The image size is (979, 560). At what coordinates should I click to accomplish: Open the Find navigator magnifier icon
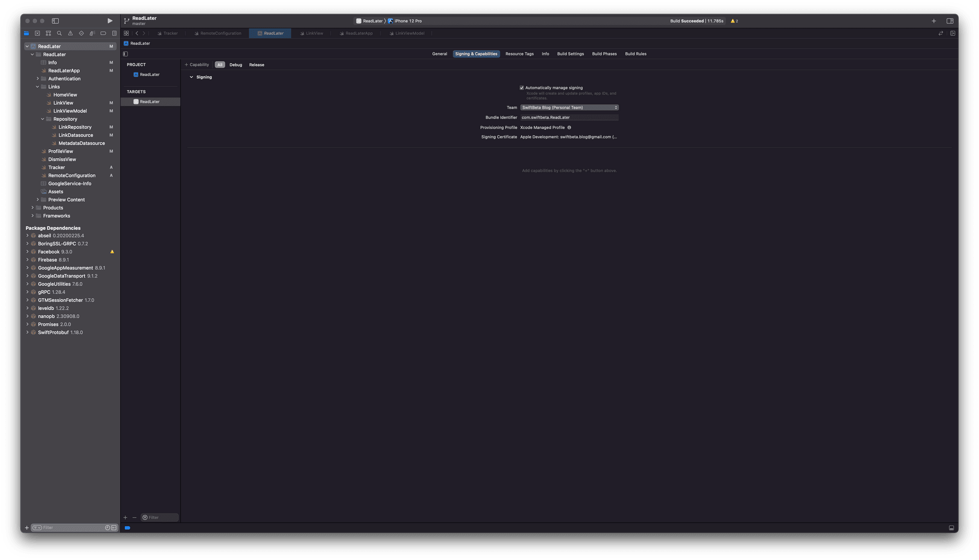point(59,33)
